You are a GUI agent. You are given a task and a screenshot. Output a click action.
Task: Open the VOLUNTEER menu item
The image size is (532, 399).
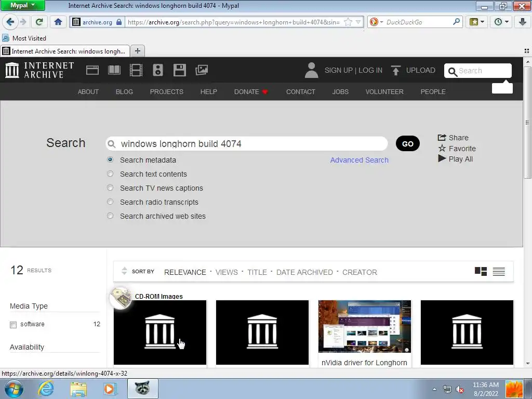[384, 91]
